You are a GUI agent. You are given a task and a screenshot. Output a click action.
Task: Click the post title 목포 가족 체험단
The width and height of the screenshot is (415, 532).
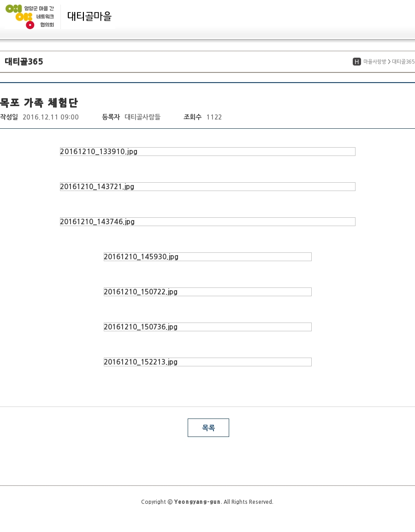point(39,102)
